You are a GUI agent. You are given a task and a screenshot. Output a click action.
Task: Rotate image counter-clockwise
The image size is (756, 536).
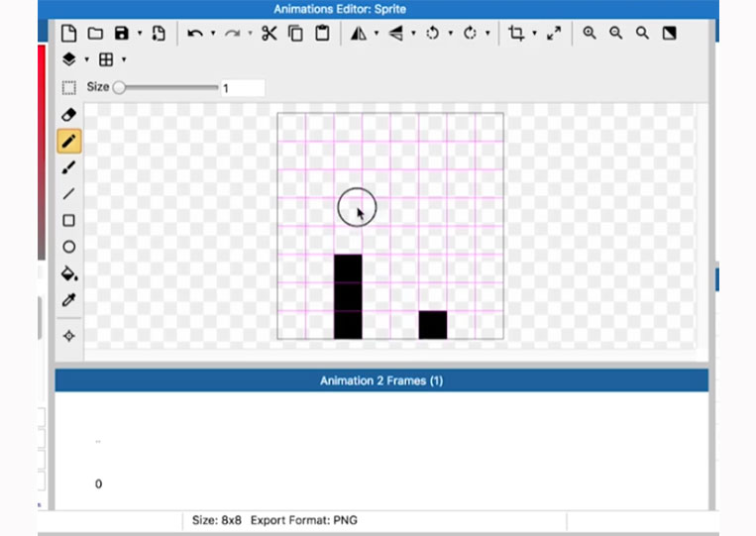[433, 34]
